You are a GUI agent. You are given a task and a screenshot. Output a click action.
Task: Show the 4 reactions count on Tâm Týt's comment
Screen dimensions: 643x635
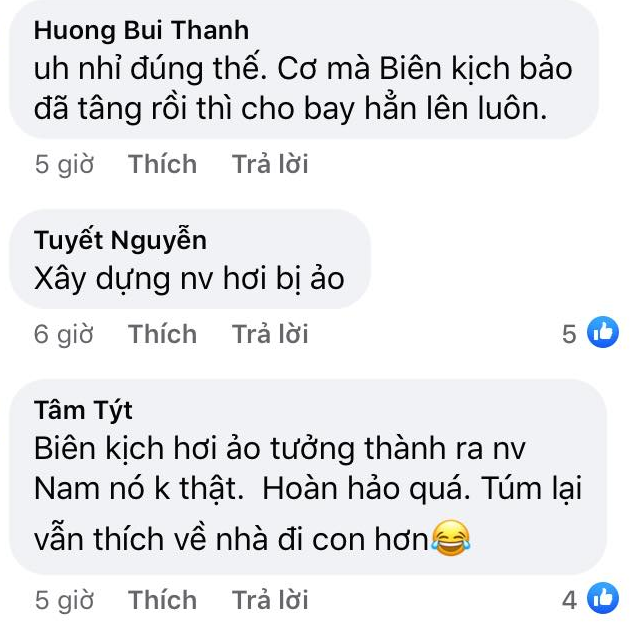click(569, 600)
